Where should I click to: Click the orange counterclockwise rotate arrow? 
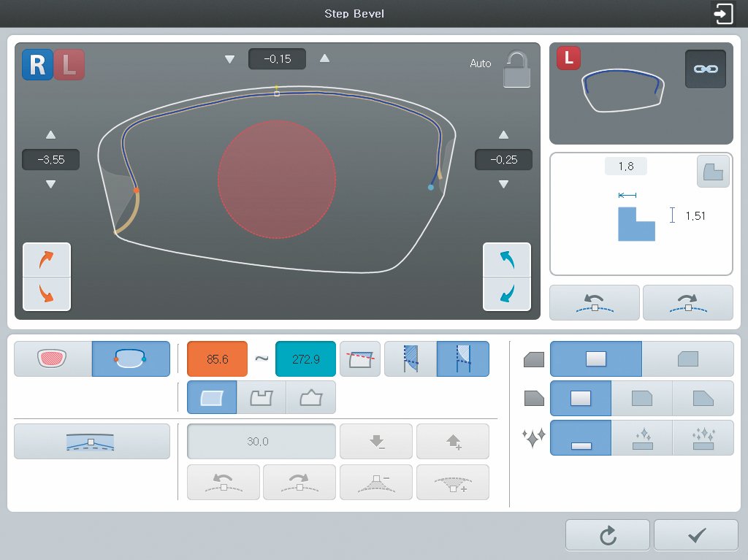(47, 294)
